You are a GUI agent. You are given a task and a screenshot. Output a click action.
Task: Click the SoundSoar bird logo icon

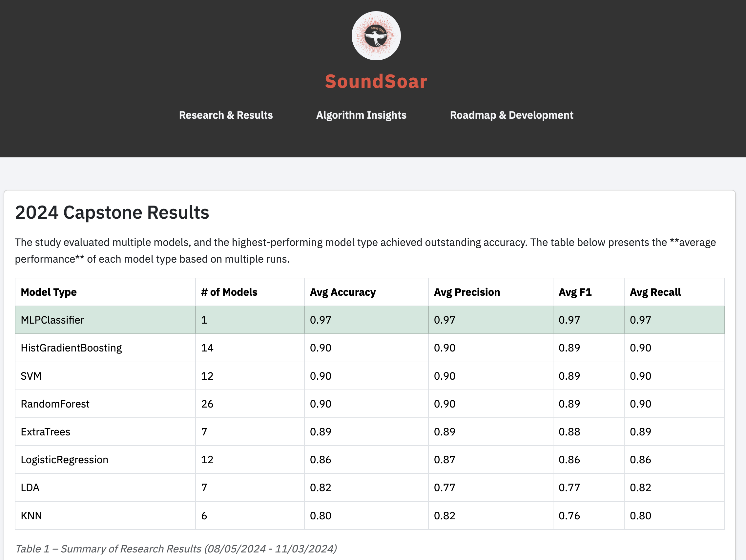coord(376,36)
